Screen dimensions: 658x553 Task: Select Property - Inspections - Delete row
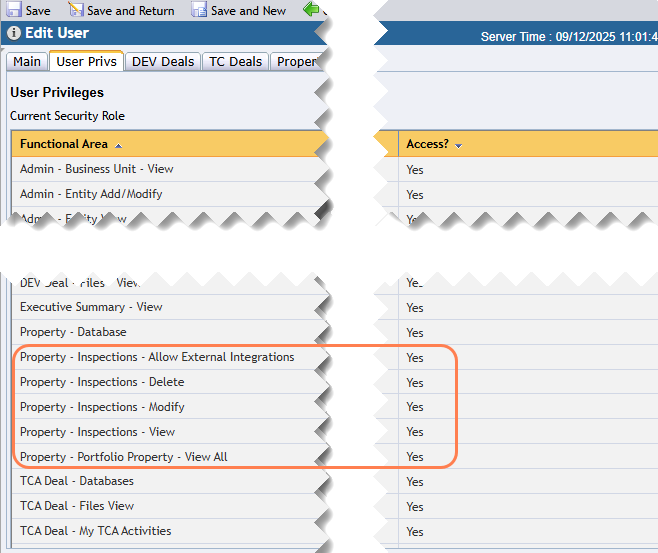(x=102, y=382)
